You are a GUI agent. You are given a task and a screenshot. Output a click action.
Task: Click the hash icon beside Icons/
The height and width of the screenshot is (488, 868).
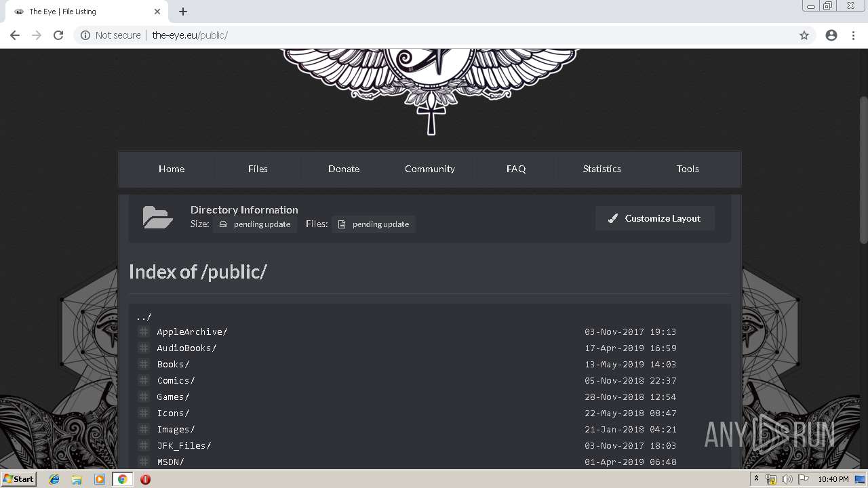144,413
